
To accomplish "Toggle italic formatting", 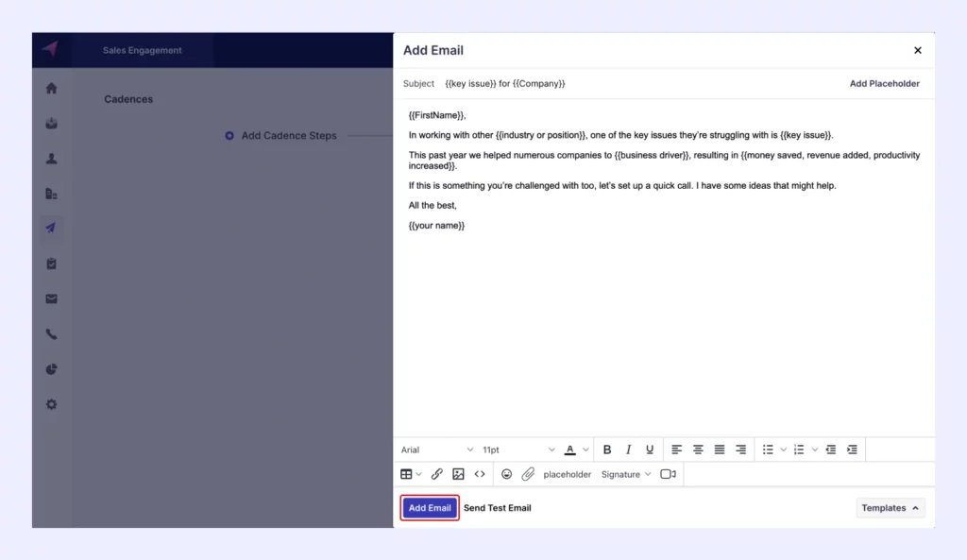I will 629,449.
